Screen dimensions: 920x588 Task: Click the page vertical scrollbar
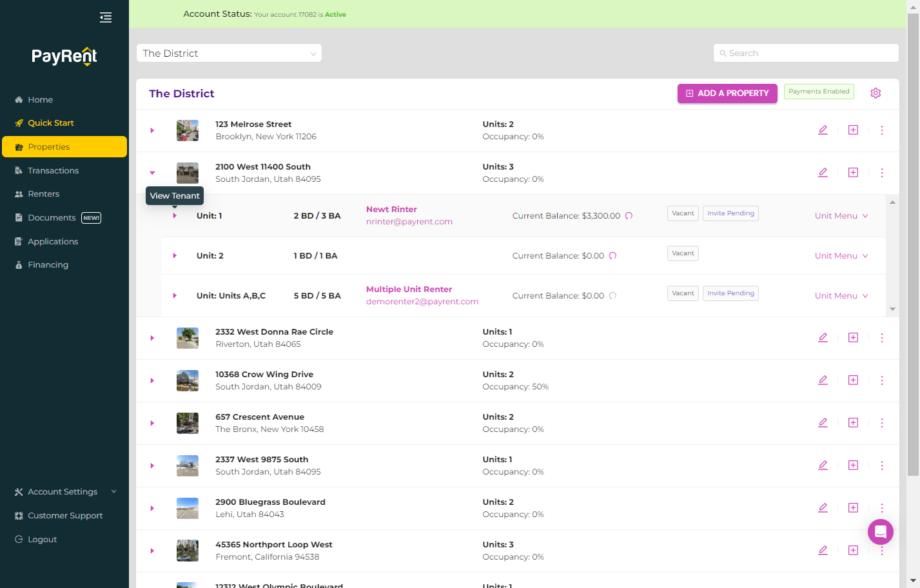[913, 245]
